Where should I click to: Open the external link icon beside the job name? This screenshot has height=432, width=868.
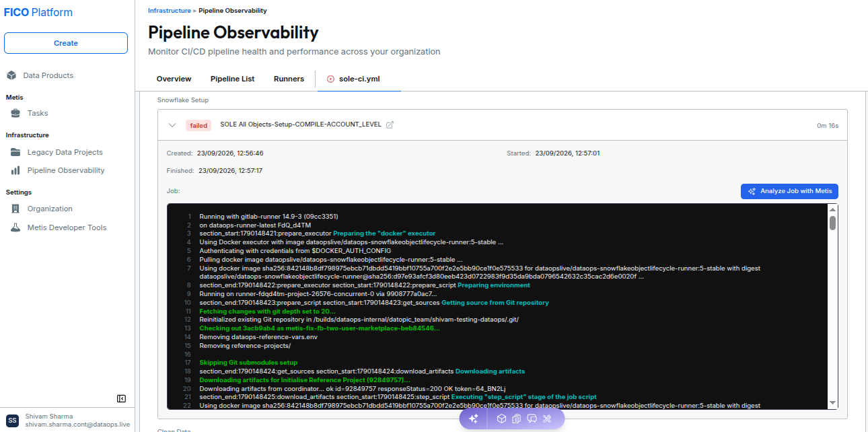tap(390, 124)
